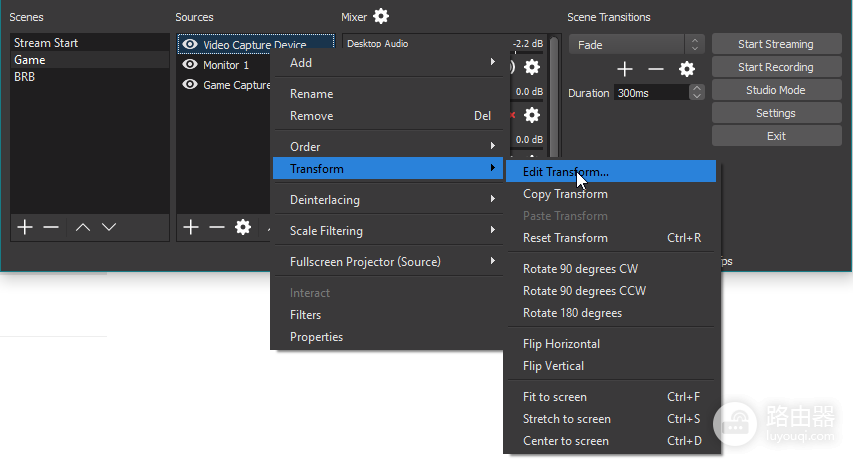Remove selected scene with minus icon
This screenshot has height=464, width=853.
point(51,227)
